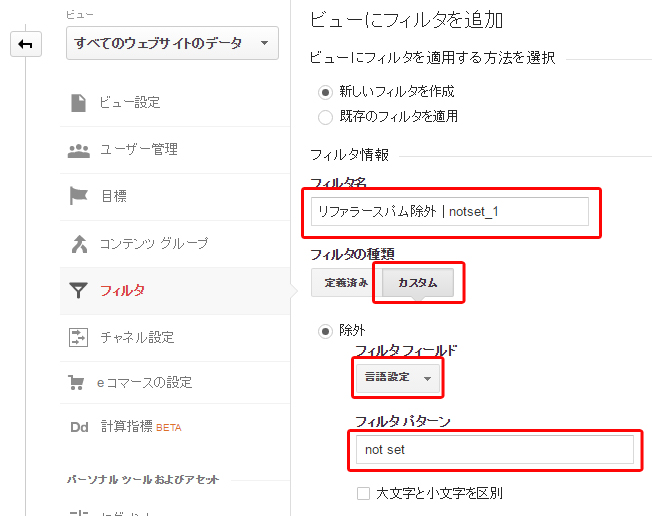This screenshot has height=516, width=652.
Task: Open コンテンツ グループ icon
Action: 79,244
